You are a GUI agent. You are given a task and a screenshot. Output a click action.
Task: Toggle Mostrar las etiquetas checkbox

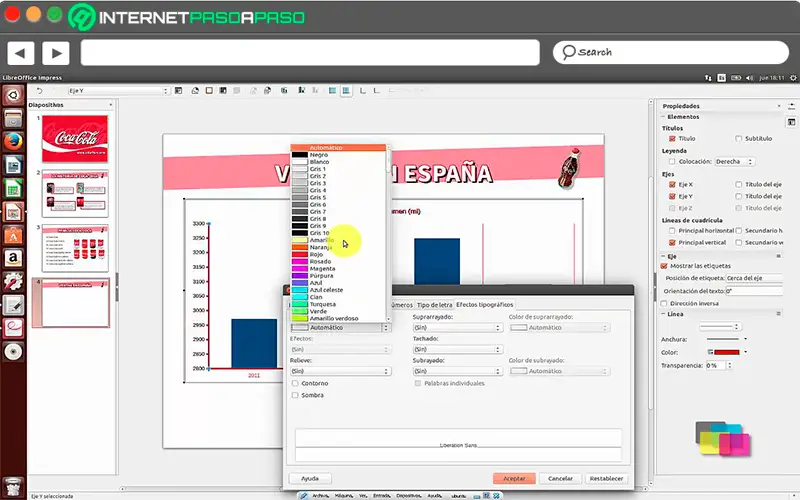(664, 266)
